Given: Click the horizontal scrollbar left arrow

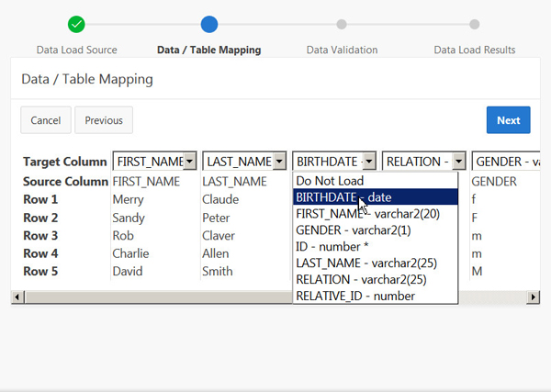Looking at the screenshot, I should click(x=17, y=297).
